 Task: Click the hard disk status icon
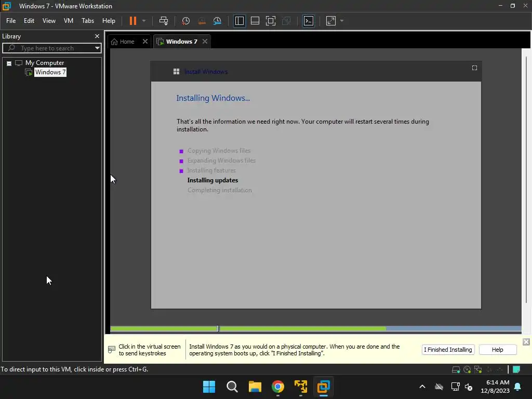pos(456,369)
